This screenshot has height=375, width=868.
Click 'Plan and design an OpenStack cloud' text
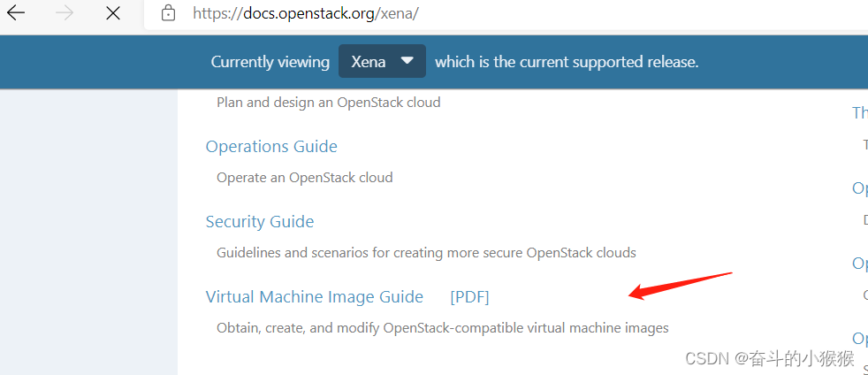point(328,103)
